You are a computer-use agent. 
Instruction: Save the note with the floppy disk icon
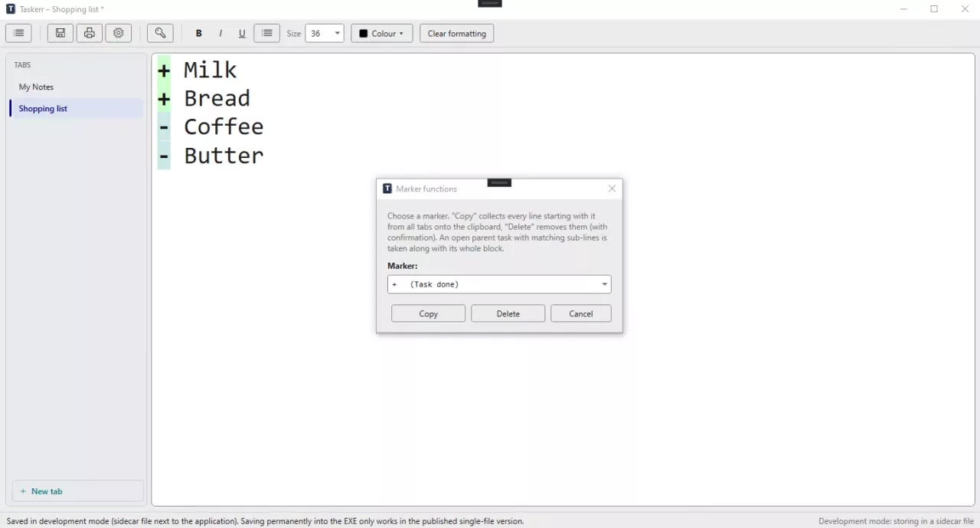click(60, 33)
